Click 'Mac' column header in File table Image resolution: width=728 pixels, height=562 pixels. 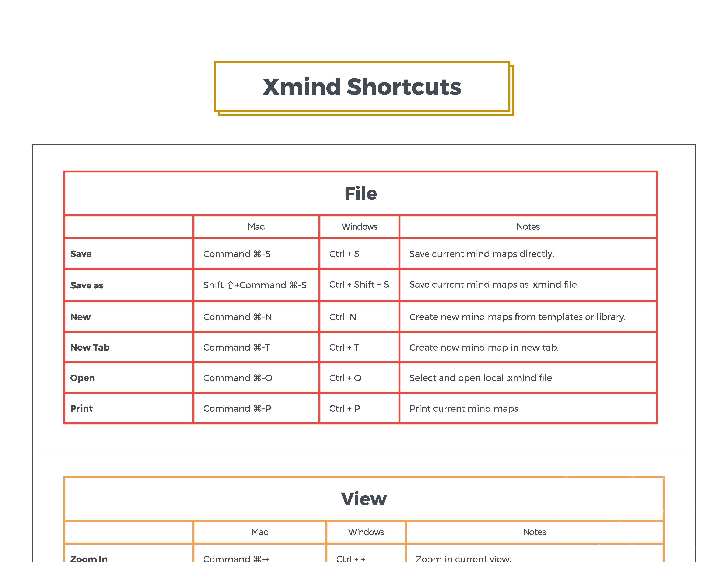pyautogui.click(x=256, y=227)
